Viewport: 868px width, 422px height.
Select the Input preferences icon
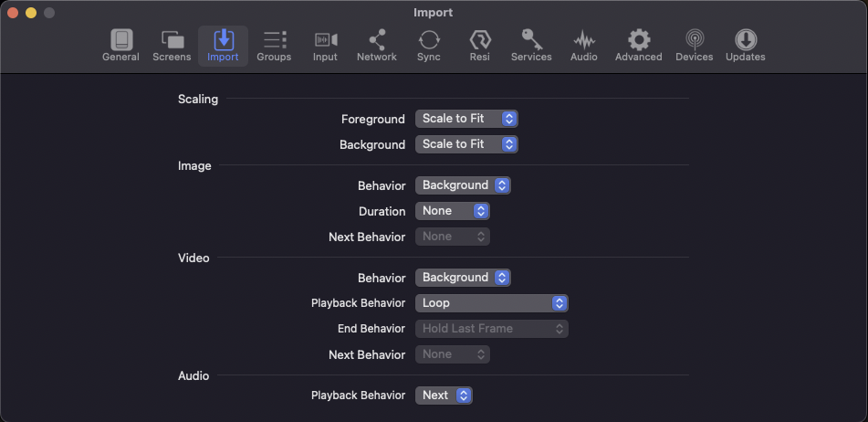326,40
